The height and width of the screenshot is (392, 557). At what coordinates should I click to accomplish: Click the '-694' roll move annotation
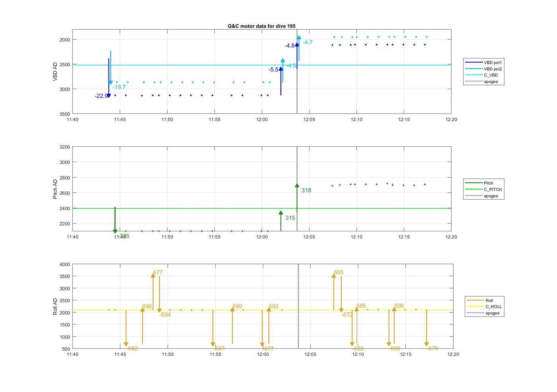tap(165, 314)
